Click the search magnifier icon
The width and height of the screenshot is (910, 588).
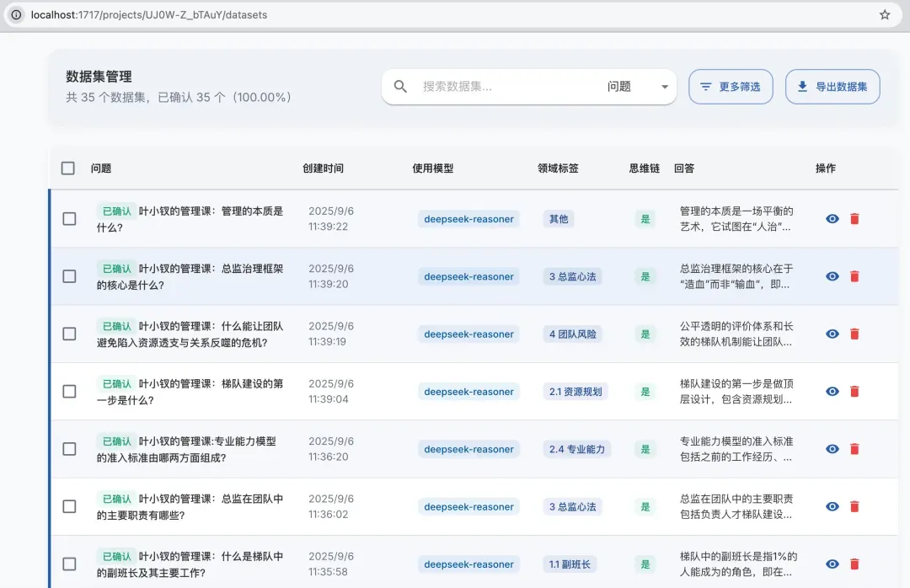(401, 87)
